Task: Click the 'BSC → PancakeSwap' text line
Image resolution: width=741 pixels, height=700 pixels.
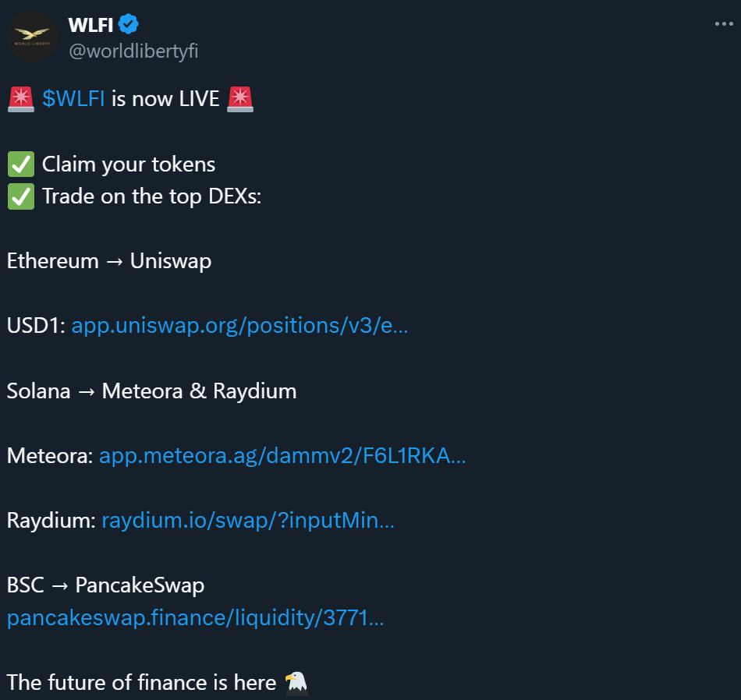Action: point(106,585)
